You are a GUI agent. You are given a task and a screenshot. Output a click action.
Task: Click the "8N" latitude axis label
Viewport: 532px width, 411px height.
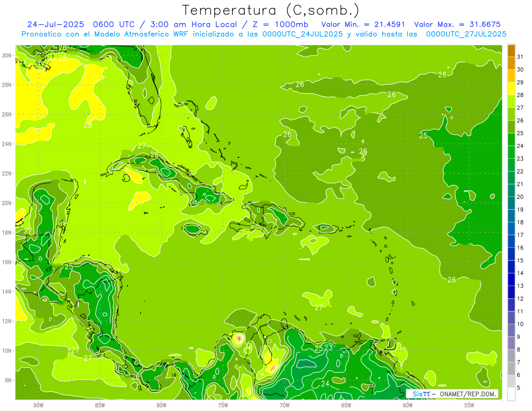click(9, 380)
